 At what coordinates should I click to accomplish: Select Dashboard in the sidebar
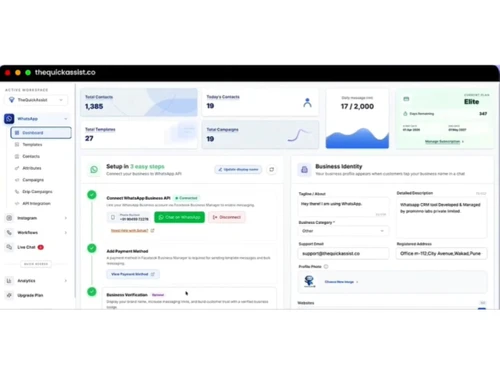tap(41, 133)
